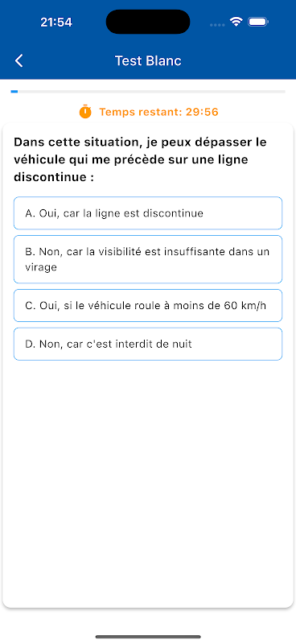
Task: Pick answer C about 60 km/h
Action: [x=148, y=306]
